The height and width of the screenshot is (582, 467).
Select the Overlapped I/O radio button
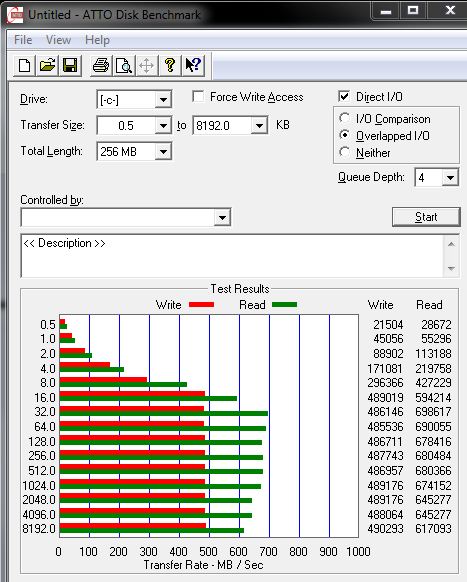pos(344,135)
